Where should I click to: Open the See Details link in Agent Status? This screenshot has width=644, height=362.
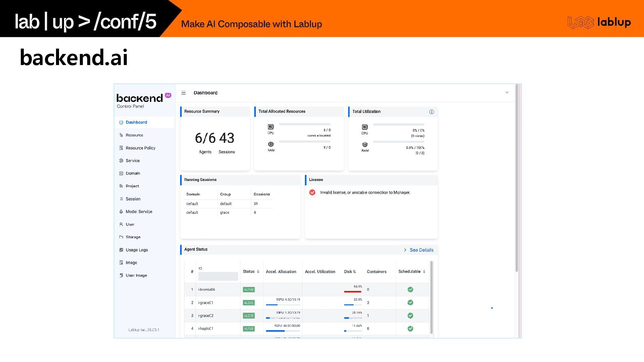pyautogui.click(x=419, y=250)
